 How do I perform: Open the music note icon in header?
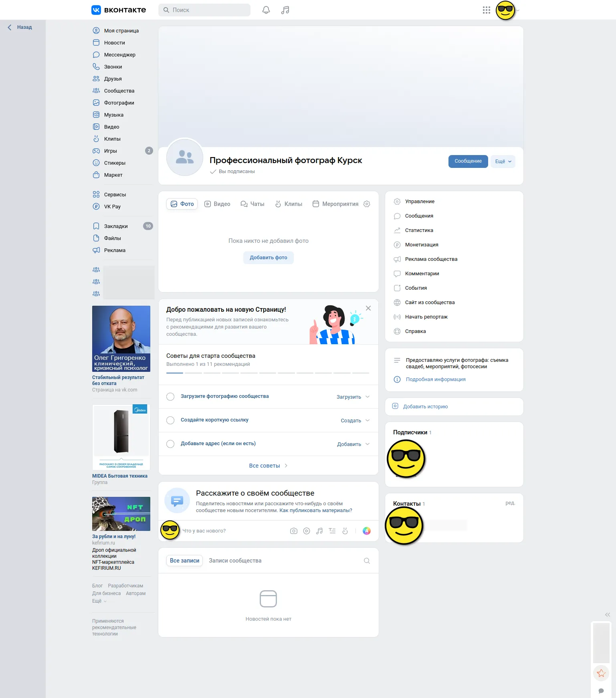coord(285,10)
